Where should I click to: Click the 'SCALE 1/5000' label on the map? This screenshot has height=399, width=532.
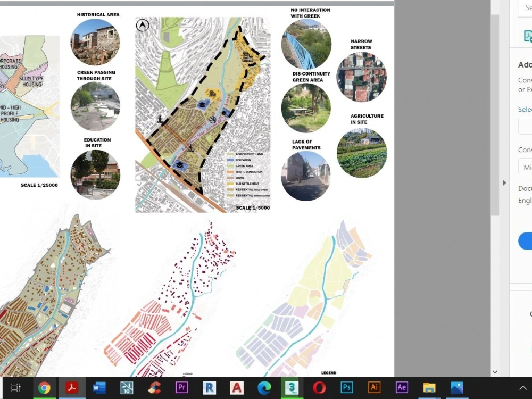253,208
